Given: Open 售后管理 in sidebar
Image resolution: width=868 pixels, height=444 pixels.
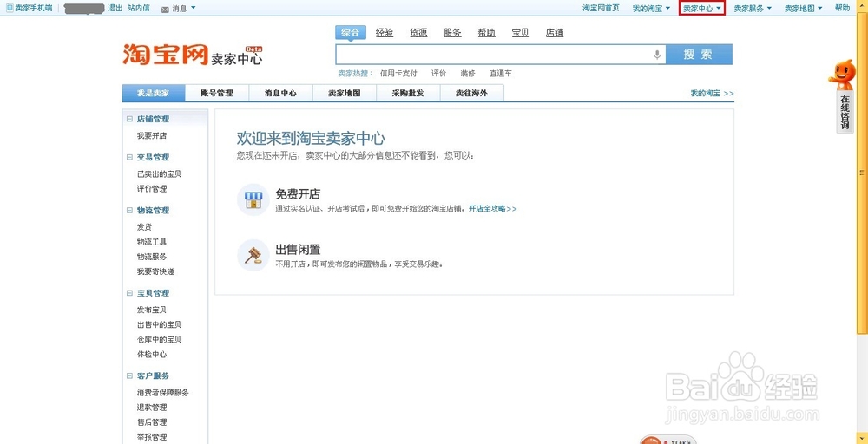Looking at the screenshot, I should (152, 422).
